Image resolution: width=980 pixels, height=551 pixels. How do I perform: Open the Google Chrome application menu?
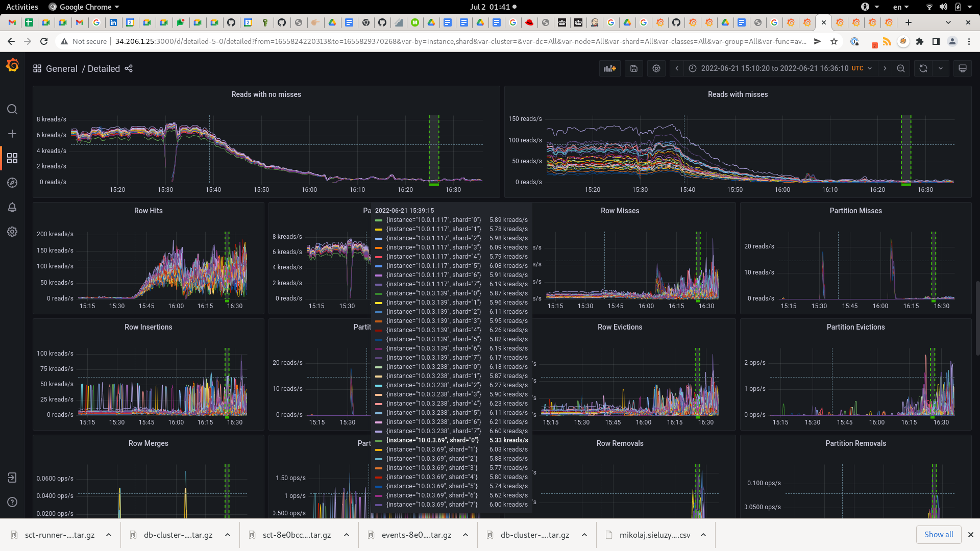(x=84, y=7)
